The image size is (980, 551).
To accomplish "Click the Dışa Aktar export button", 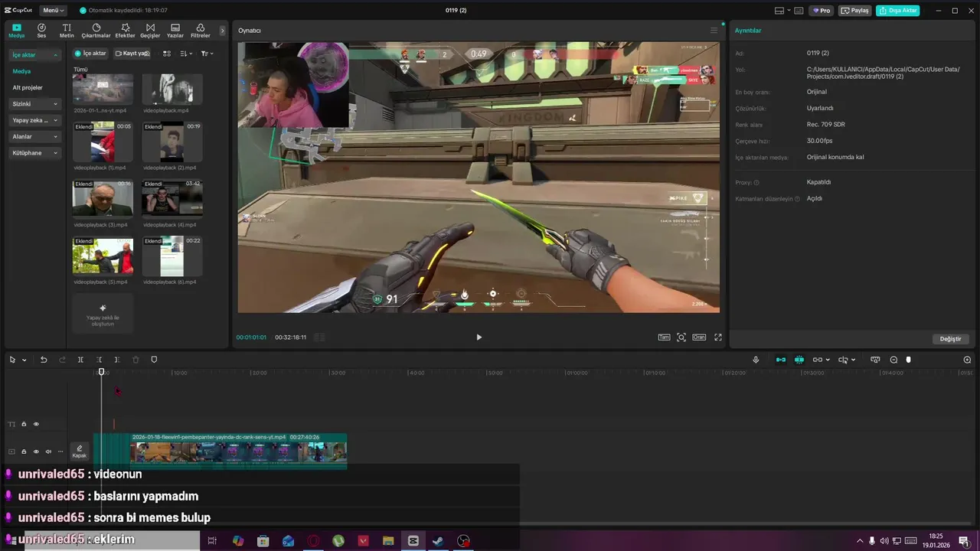I will [x=897, y=11].
